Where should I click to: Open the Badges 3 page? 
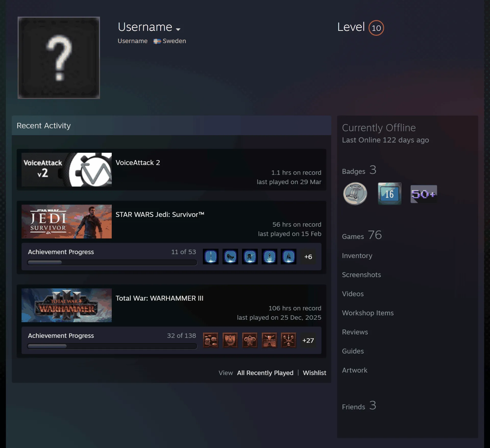359,170
